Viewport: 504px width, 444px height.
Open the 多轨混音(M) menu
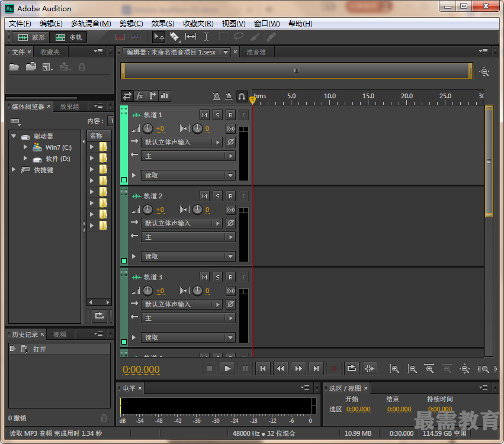[x=91, y=24]
